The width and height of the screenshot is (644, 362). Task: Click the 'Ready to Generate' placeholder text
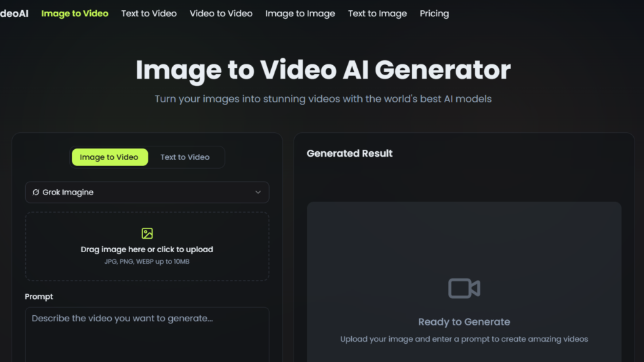(464, 322)
